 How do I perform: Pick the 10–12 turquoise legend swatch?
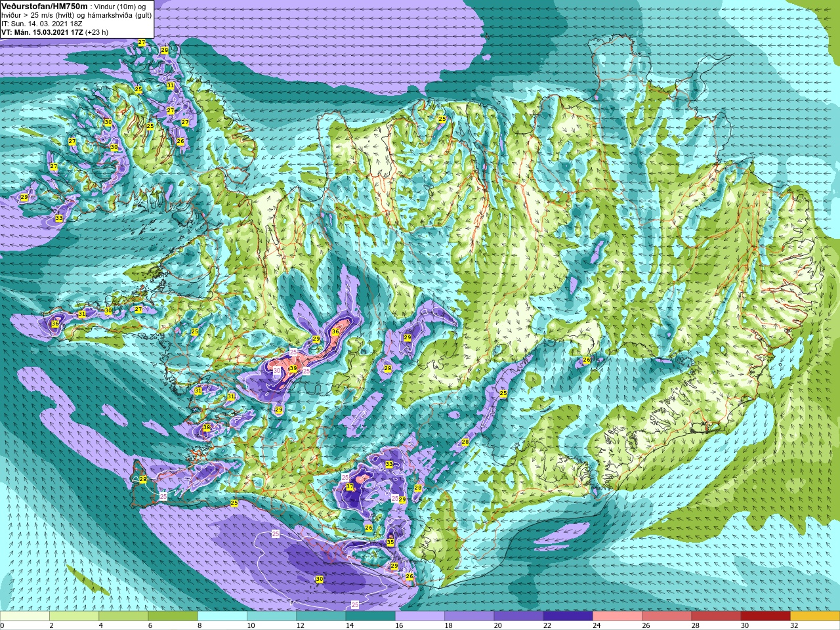tap(272, 617)
